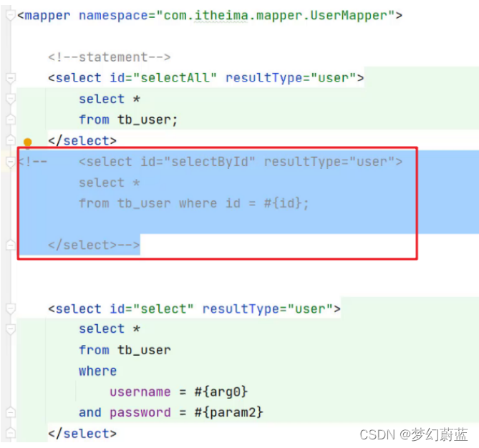Click the 'username' column text
The height and width of the screenshot is (448, 479).
pyautogui.click(x=140, y=391)
